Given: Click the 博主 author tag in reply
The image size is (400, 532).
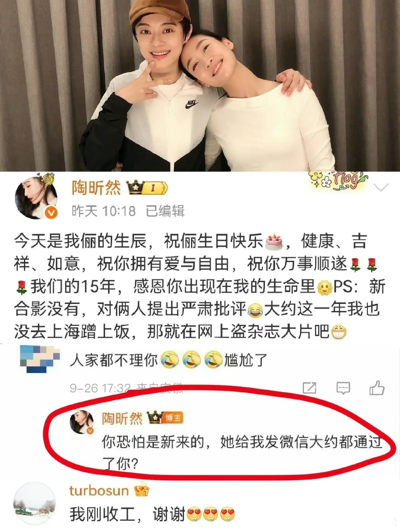Looking at the screenshot, I should [173, 418].
